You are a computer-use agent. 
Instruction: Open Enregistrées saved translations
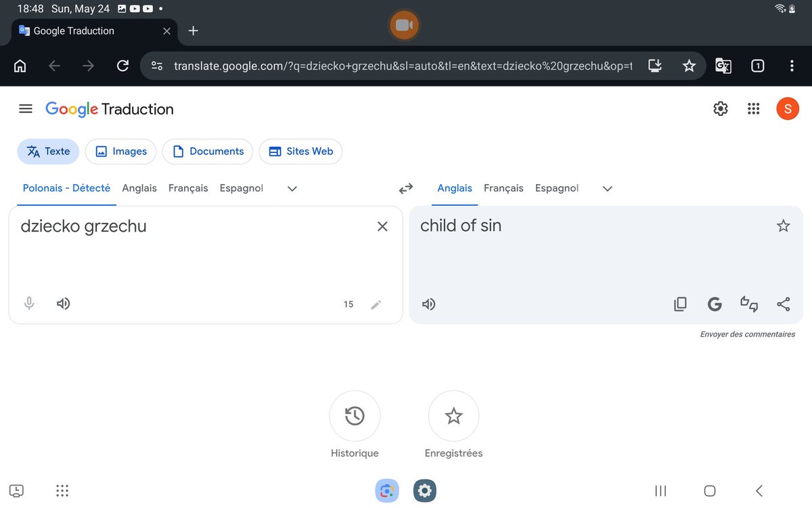click(x=453, y=416)
